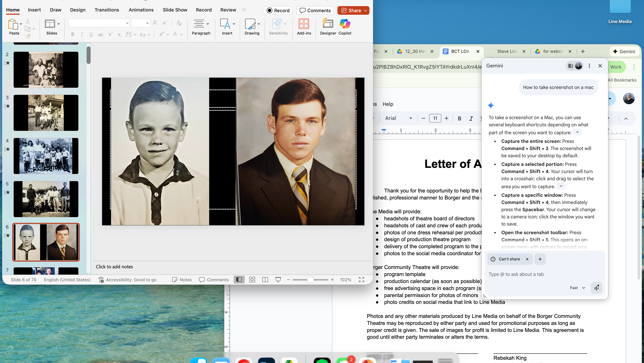The image size is (644, 363).
Task: Toggle Notes pane in status bar
Action: 182,279
